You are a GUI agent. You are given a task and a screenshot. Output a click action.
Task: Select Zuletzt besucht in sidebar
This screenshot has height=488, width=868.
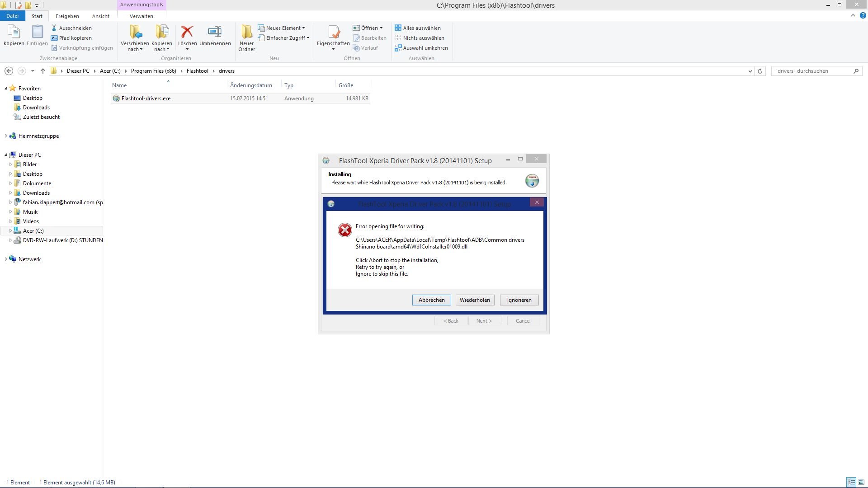pos(41,117)
